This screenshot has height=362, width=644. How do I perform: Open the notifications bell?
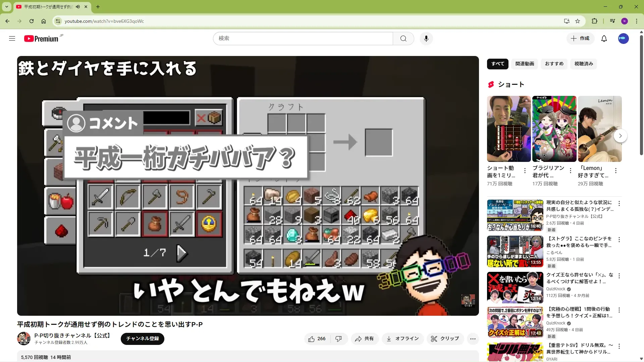(x=604, y=39)
